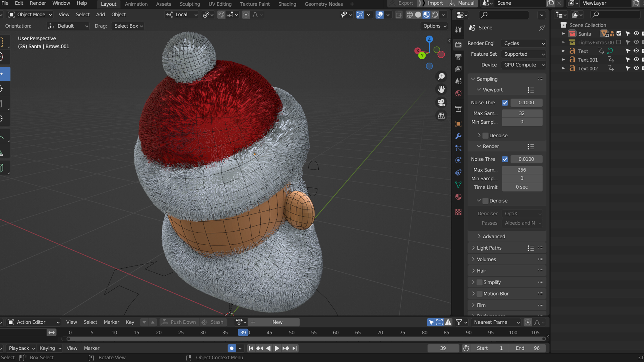Toggle viewport Noise Threshold 0.1000 checkbox

coord(505,103)
